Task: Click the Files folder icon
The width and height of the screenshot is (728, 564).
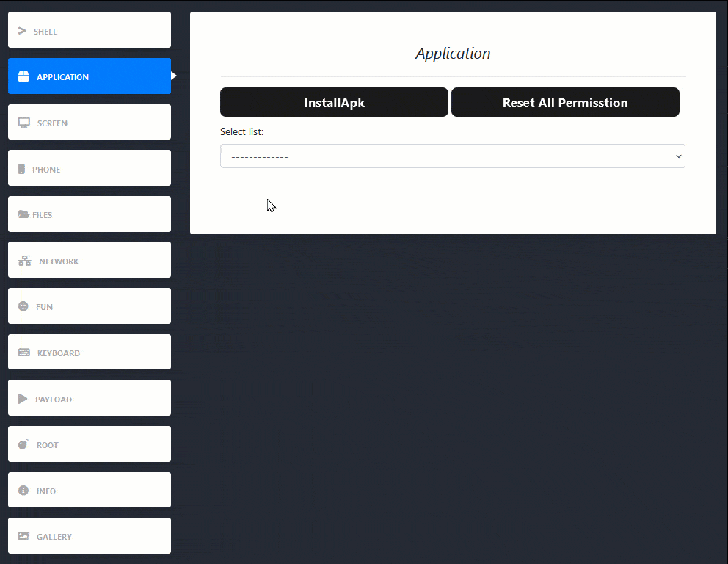Action: click(x=23, y=214)
